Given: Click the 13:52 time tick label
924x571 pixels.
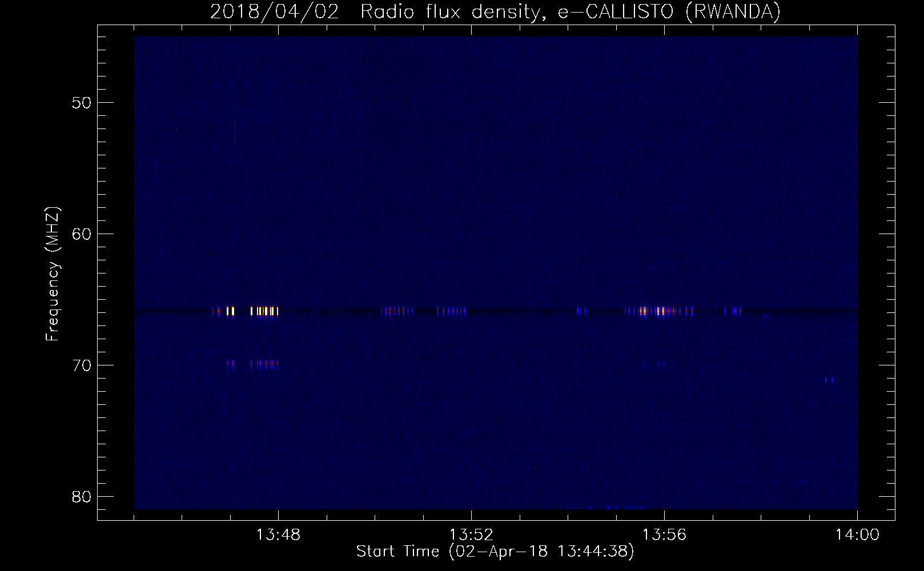Looking at the screenshot, I should [x=471, y=535].
